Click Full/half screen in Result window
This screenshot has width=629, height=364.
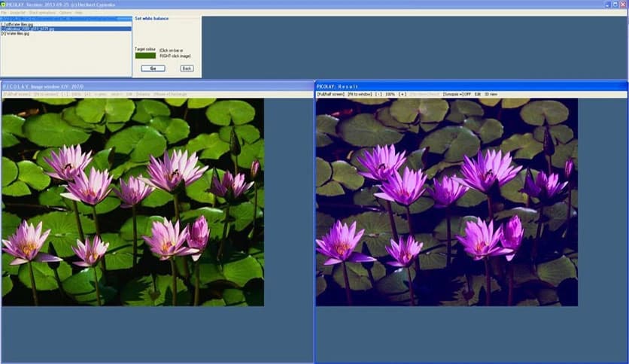(330, 94)
